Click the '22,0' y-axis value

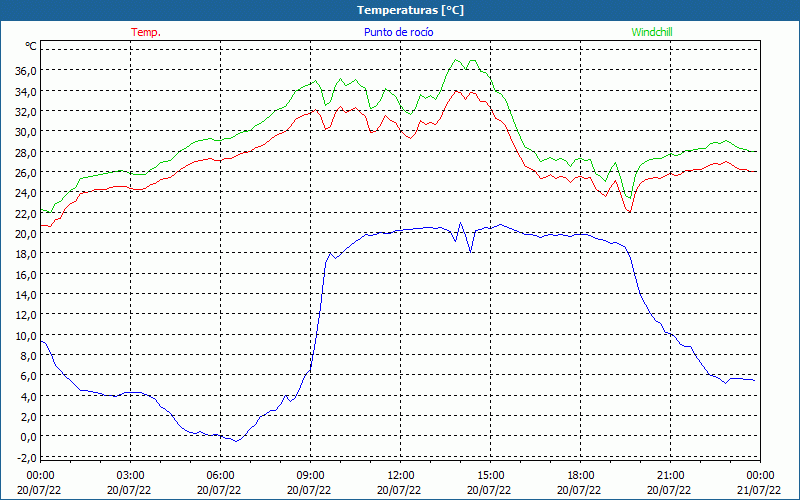[x=27, y=213]
